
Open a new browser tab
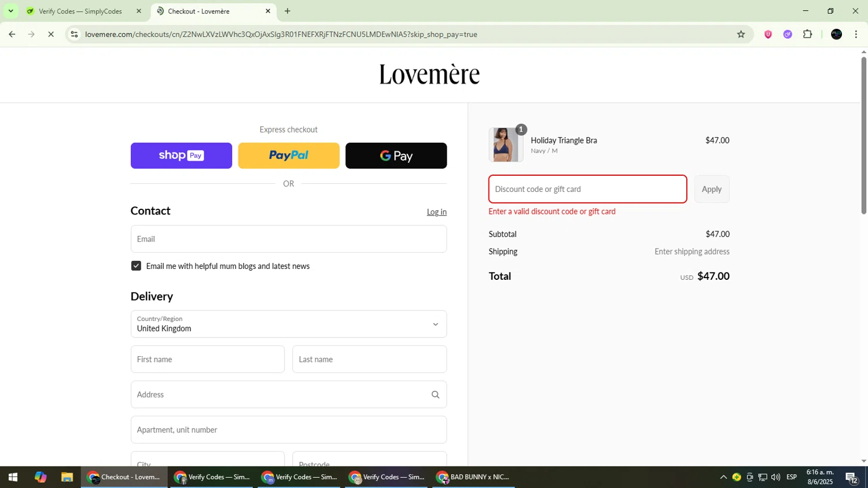288,11
